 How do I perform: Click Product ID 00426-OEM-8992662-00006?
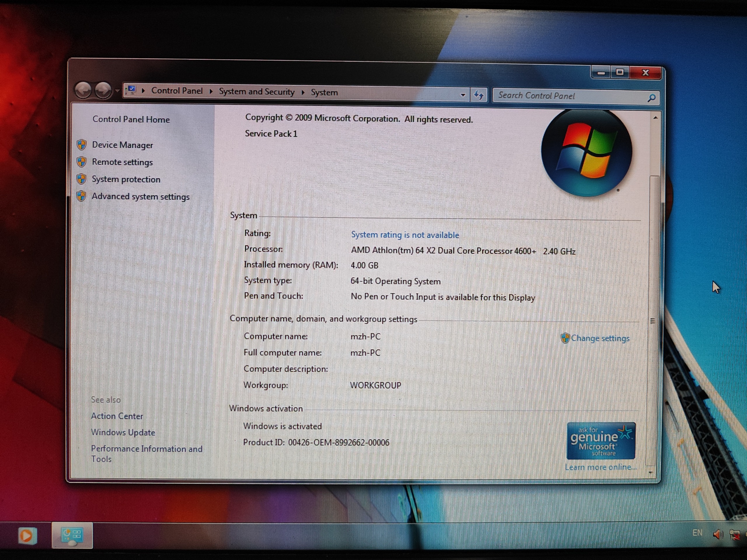tap(316, 442)
